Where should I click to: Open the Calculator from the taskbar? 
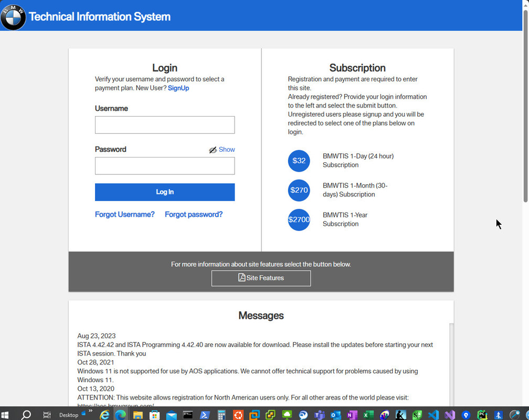pos(221,415)
